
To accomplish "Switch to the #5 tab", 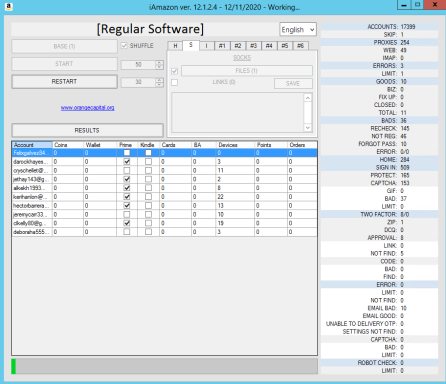I will click(285, 46).
